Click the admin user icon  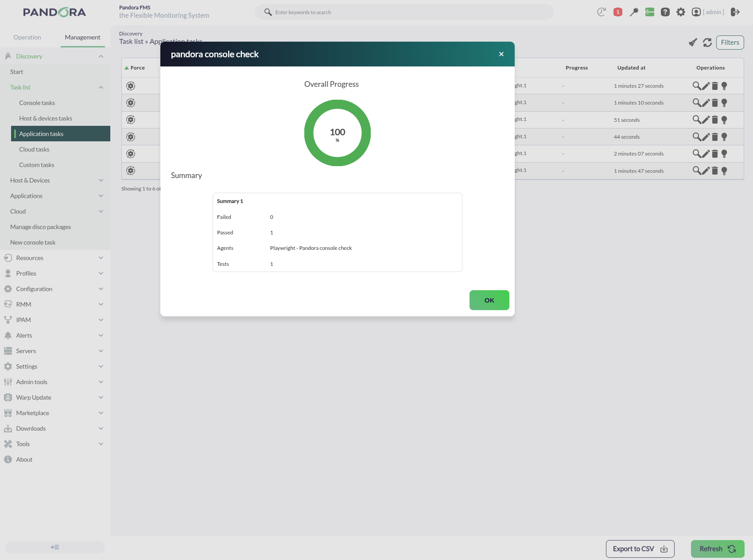[x=696, y=12]
